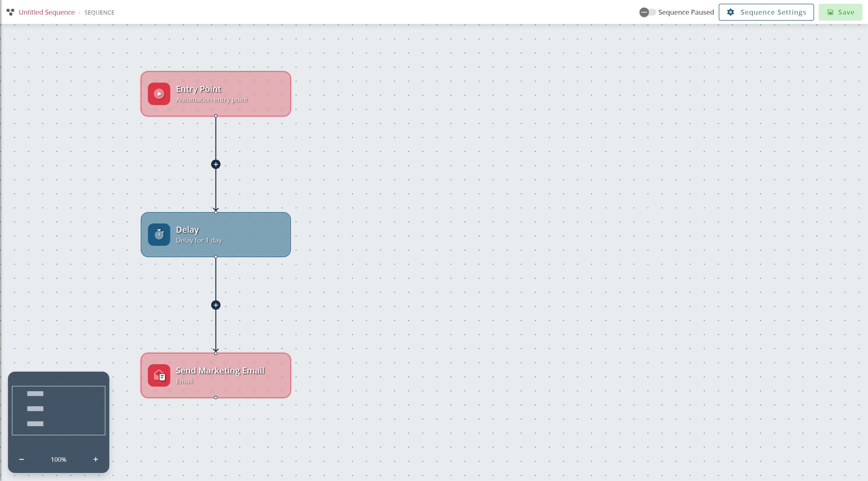Click the Delay stopwatch icon

point(159,235)
